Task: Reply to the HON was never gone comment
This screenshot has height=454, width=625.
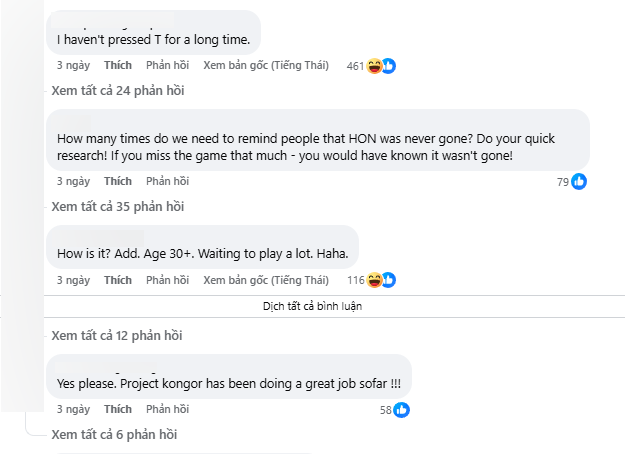Action: tap(167, 181)
